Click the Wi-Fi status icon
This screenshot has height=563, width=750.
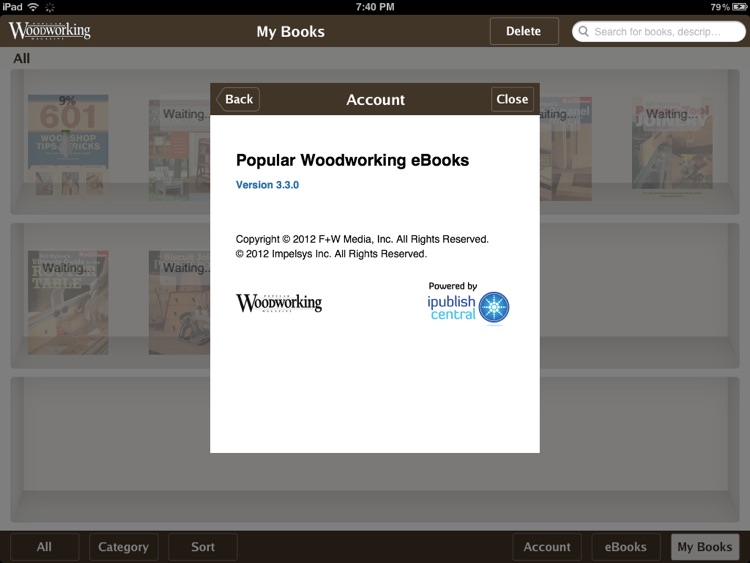[33, 7]
